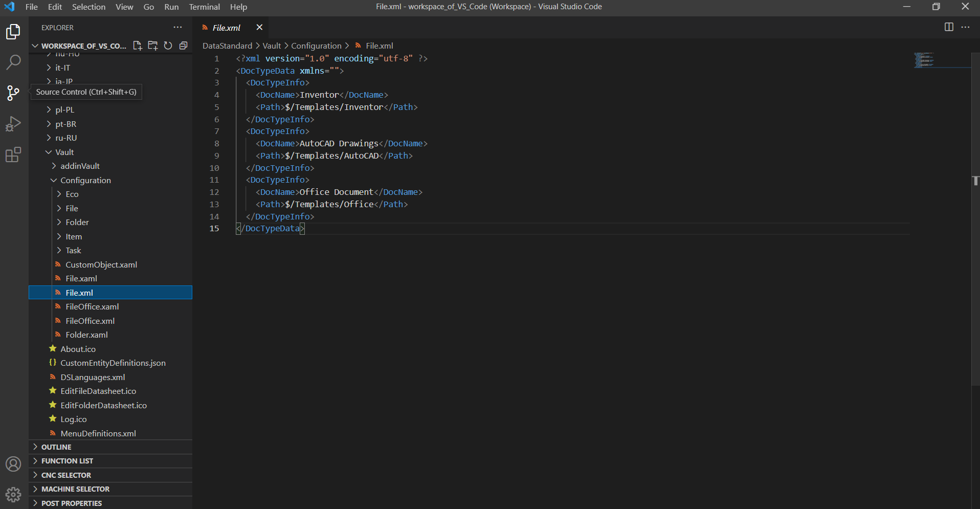
Task: Click the minimap code preview
Action: point(924,60)
